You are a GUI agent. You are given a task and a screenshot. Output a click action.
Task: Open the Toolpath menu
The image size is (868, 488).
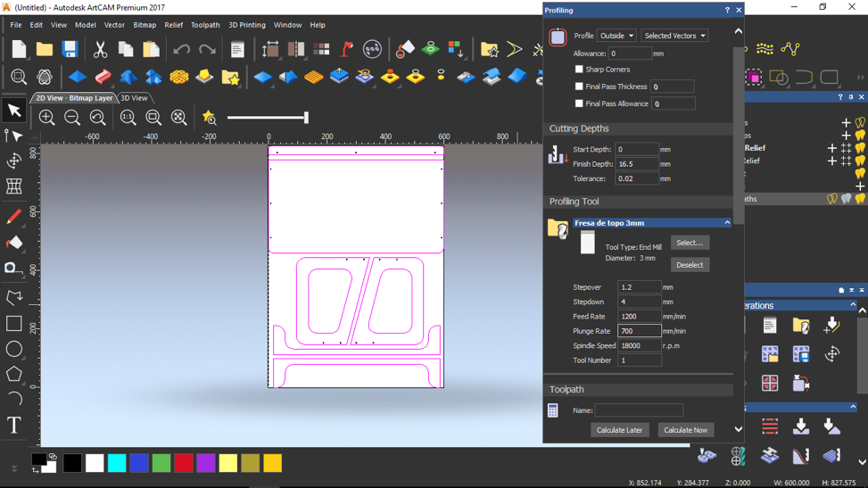[205, 25]
